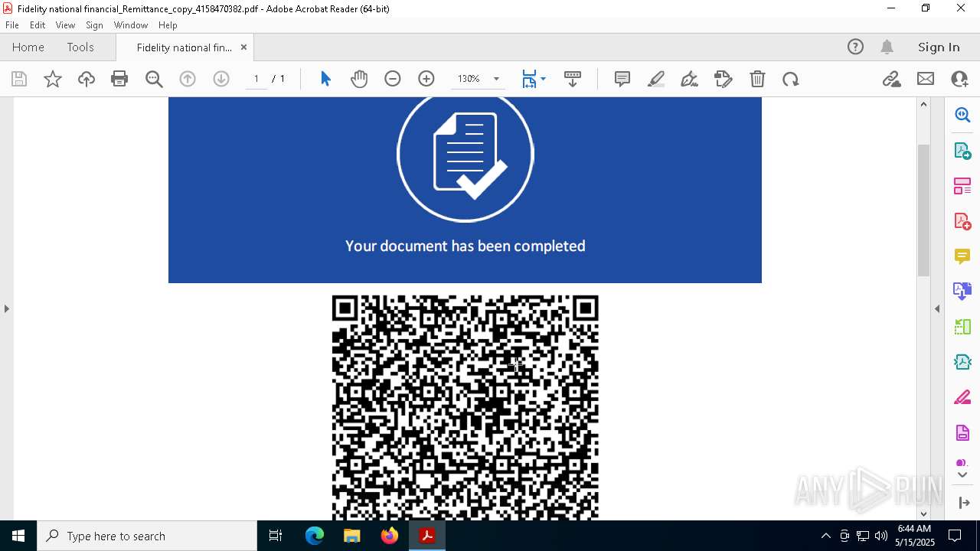The image size is (980, 551).
Task: Add a comment note icon
Action: point(622,79)
